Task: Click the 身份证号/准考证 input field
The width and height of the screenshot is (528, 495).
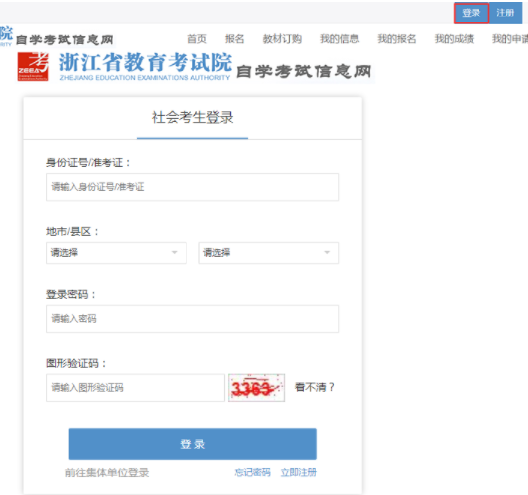Action: (x=192, y=187)
